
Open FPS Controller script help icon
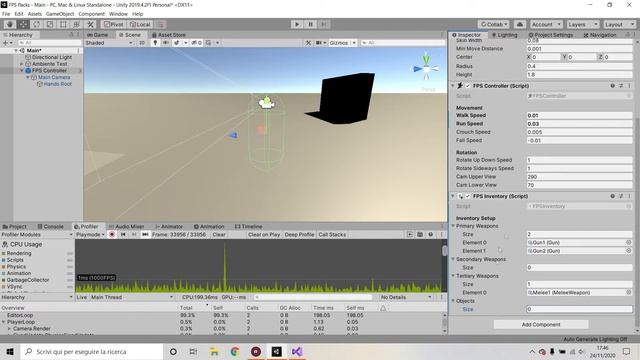pyautogui.click(x=612, y=86)
